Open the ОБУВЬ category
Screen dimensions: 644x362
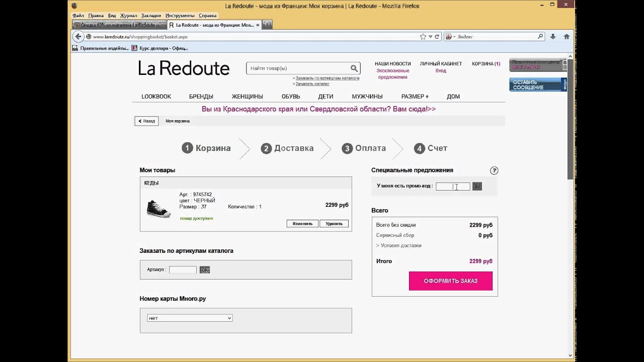tap(291, 97)
